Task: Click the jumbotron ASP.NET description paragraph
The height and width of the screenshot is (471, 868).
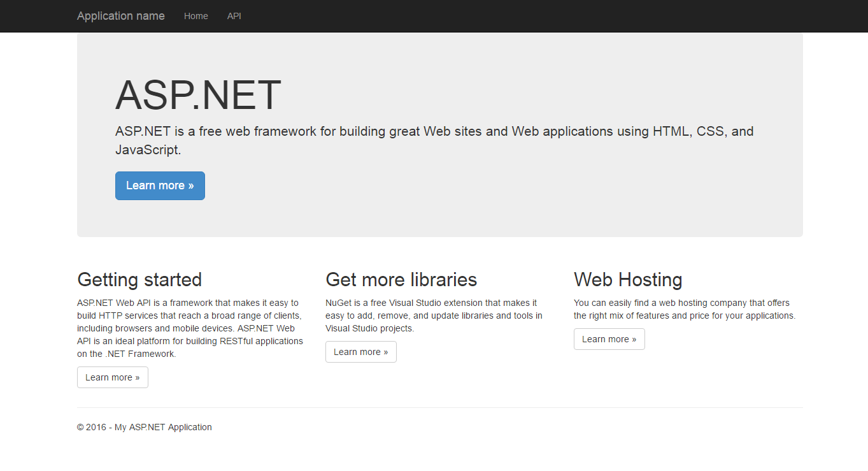Action: click(434, 140)
